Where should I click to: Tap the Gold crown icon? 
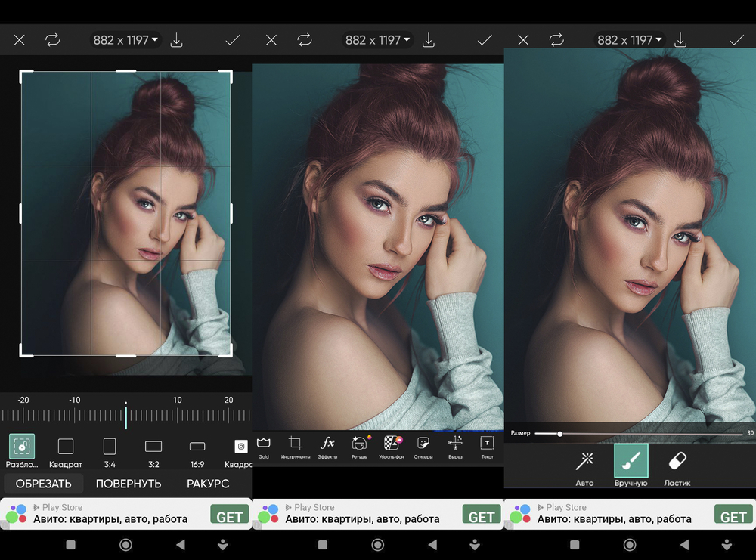tap(264, 444)
